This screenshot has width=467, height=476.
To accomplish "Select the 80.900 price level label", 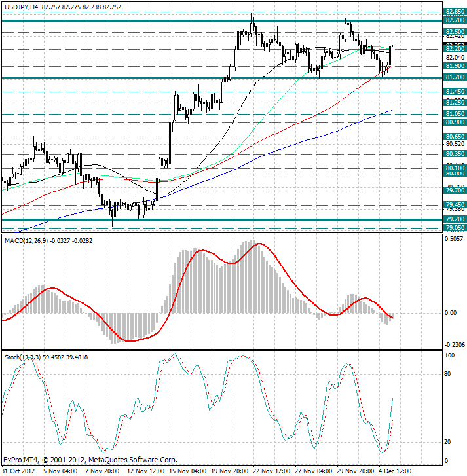I will point(455,122).
